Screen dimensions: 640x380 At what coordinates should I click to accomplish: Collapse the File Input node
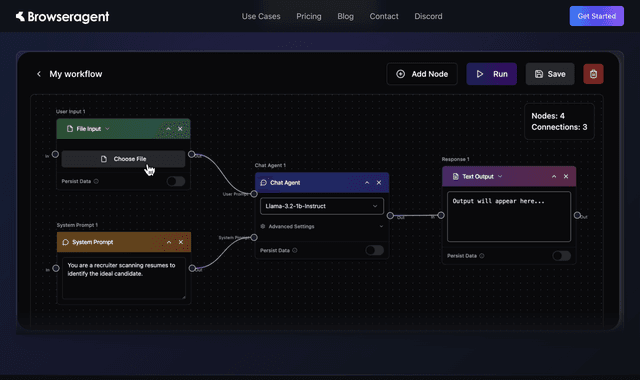[x=168, y=129]
